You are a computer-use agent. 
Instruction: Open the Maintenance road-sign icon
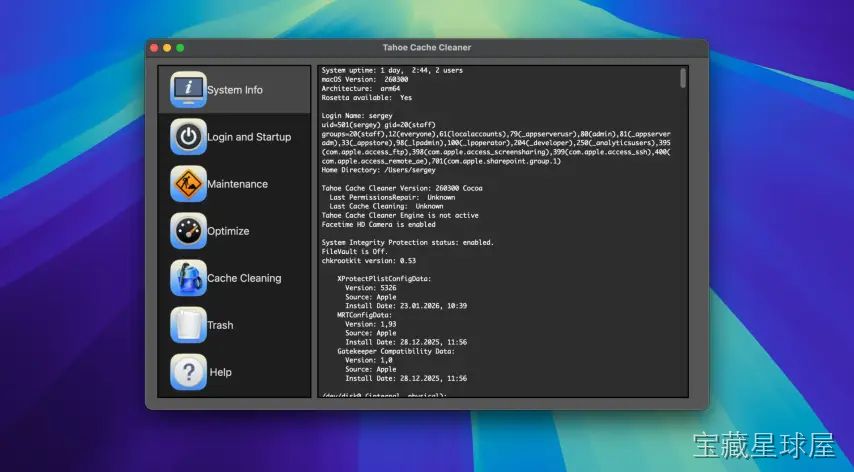point(188,184)
